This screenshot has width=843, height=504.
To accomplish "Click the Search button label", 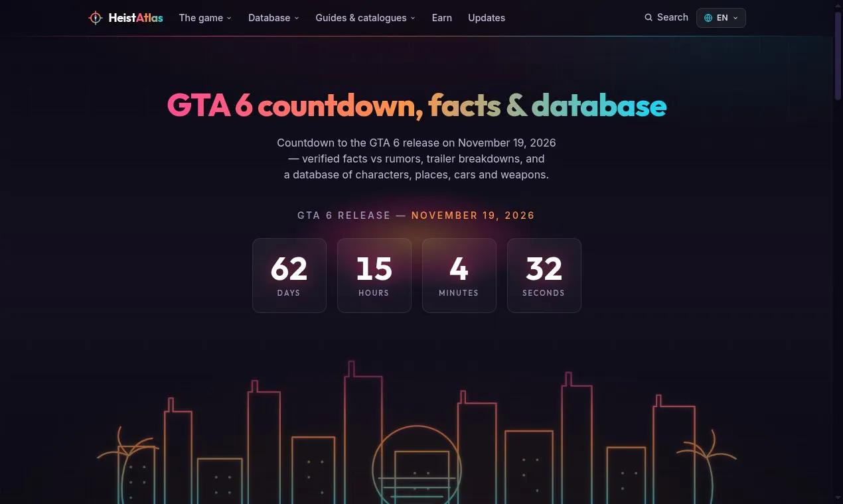I will [672, 17].
